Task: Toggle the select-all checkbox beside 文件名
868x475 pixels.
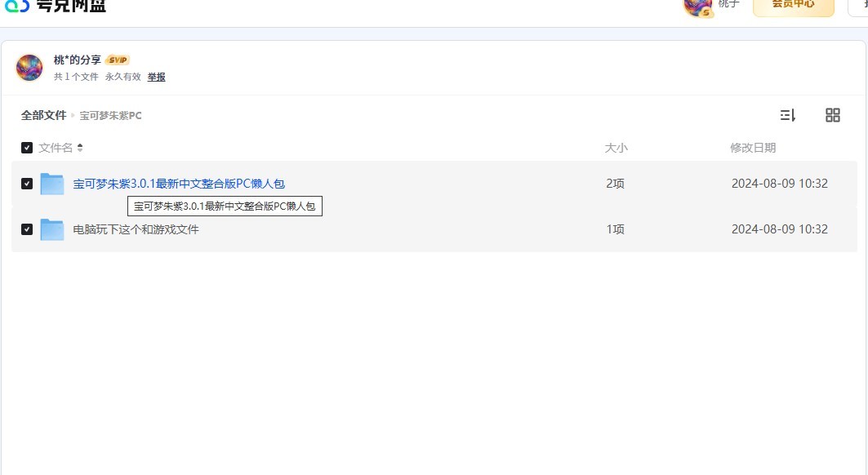Action: [x=27, y=148]
